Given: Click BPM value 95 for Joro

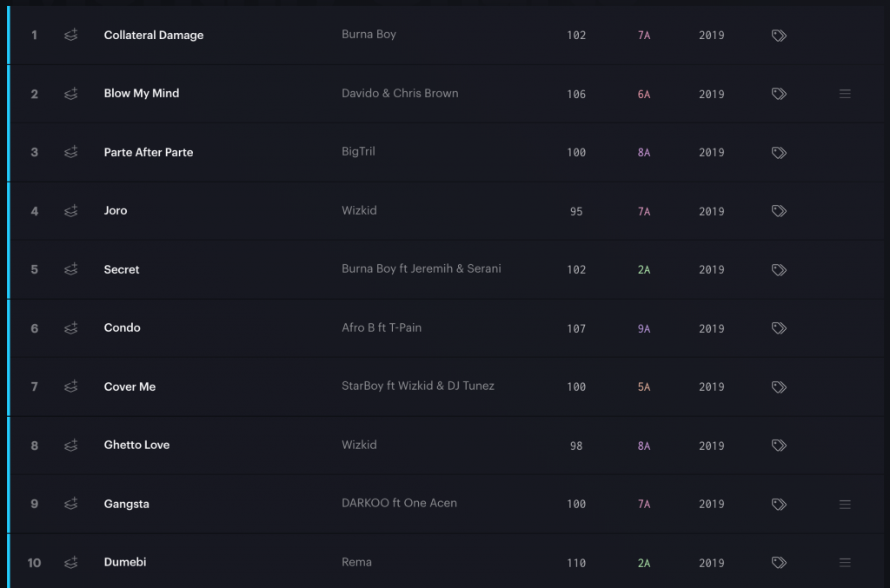Looking at the screenshot, I should 576,212.
